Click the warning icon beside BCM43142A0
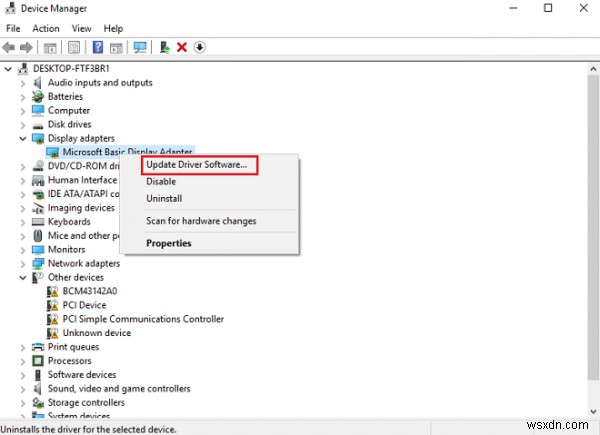600x435 pixels. point(52,292)
